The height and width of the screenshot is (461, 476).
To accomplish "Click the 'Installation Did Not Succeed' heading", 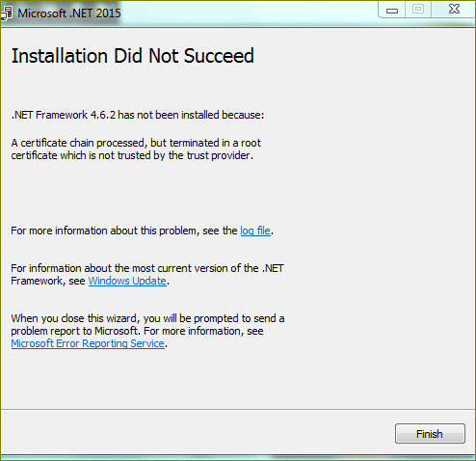I will (x=133, y=56).
